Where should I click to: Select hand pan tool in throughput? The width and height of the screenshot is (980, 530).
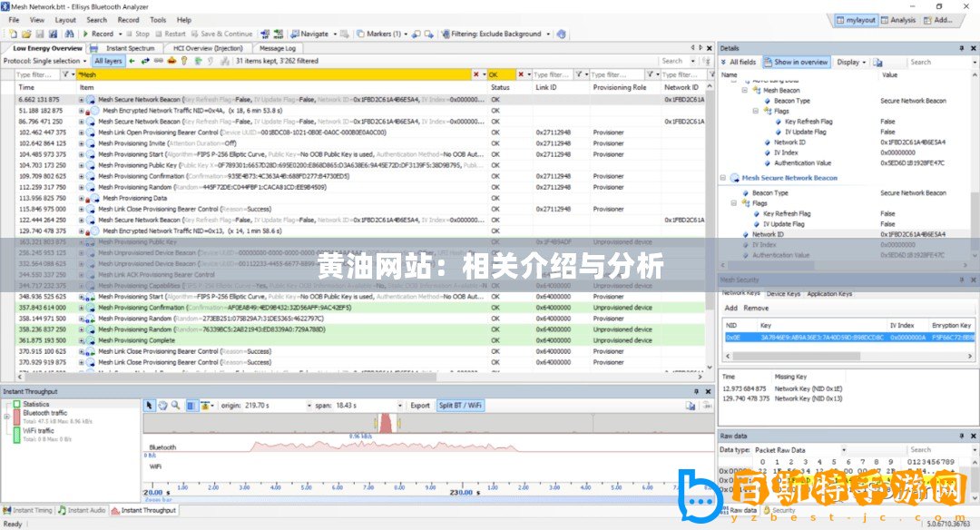click(162, 406)
